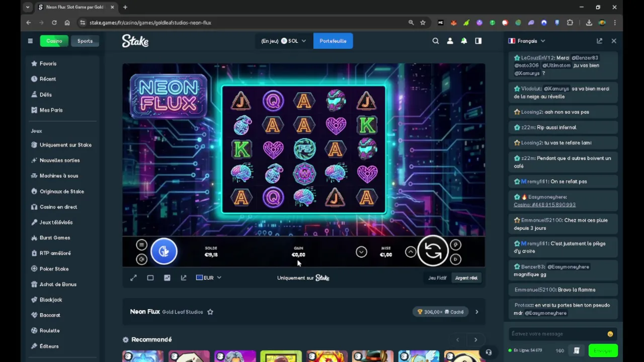Open notifications bell
Viewport: 644px width, 362px height.
tap(464, 41)
